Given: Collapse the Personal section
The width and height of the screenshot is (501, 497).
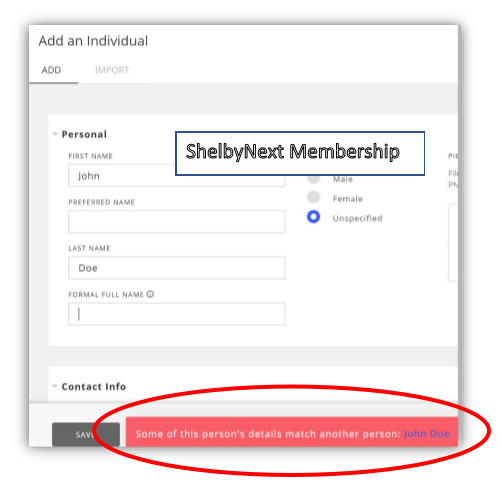Looking at the screenshot, I should pyautogui.click(x=55, y=134).
